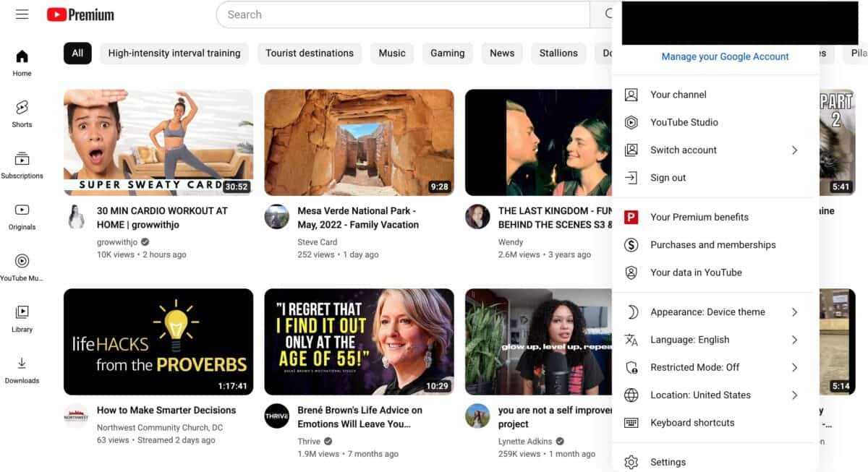This screenshot has height=472, width=868.
Task: Click growwithjo channel avatar
Action: (76, 217)
